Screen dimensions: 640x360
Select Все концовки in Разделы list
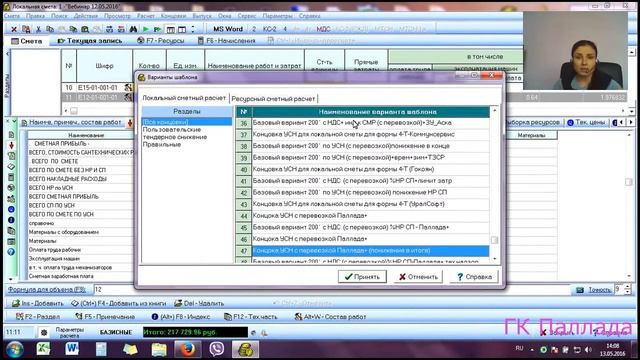pos(187,122)
